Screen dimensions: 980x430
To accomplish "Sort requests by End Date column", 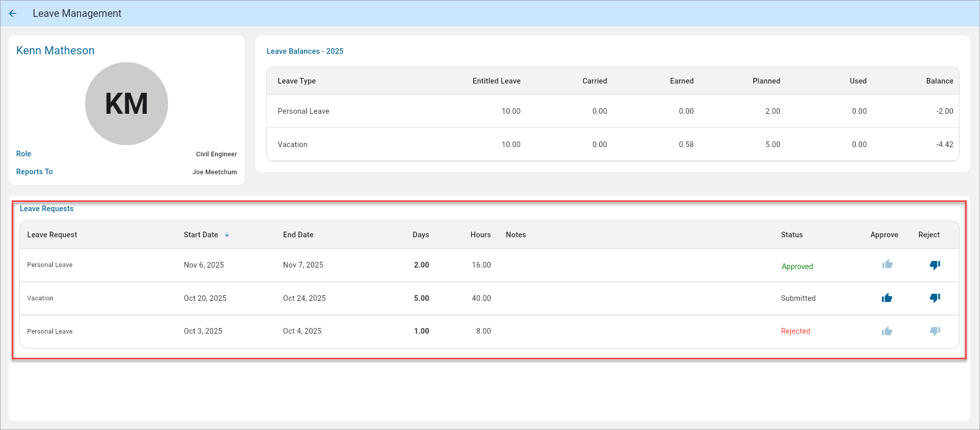I will (x=298, y=235).
